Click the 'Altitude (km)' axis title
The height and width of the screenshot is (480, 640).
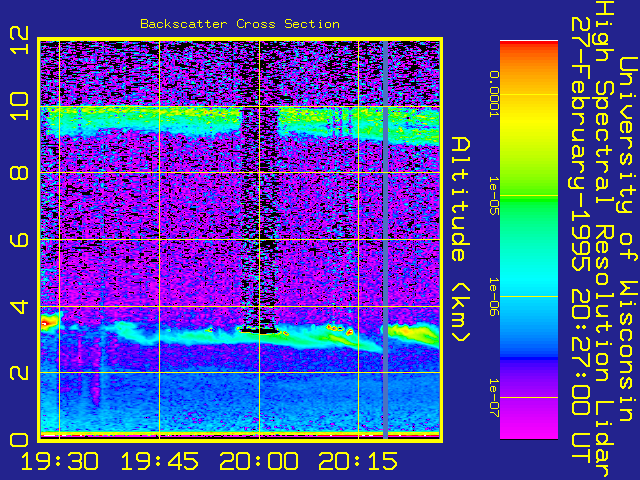(x=460, y=240)
